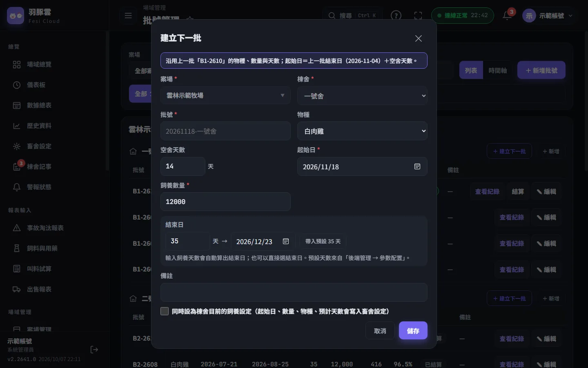This screenshot has height=368, width=588.
Task: Open the 案場 dropdown showing 雲林示範牧場
Action: 225,95
